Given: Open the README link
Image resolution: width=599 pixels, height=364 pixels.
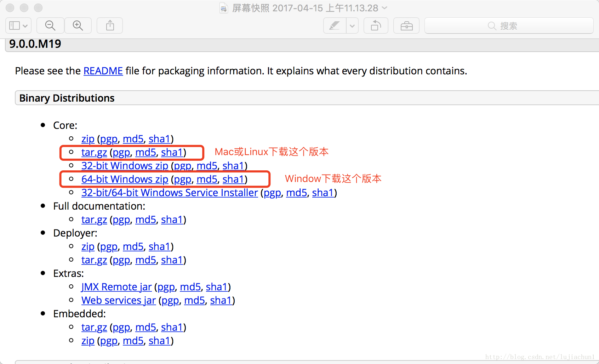Looking at the screenshot, I should click(103, 71).
